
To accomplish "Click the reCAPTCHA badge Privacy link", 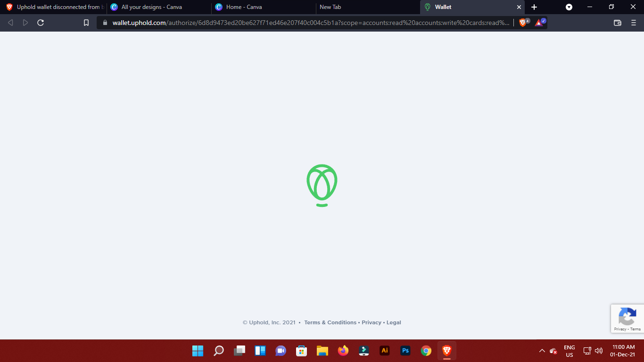I will (x=620, y=329).
